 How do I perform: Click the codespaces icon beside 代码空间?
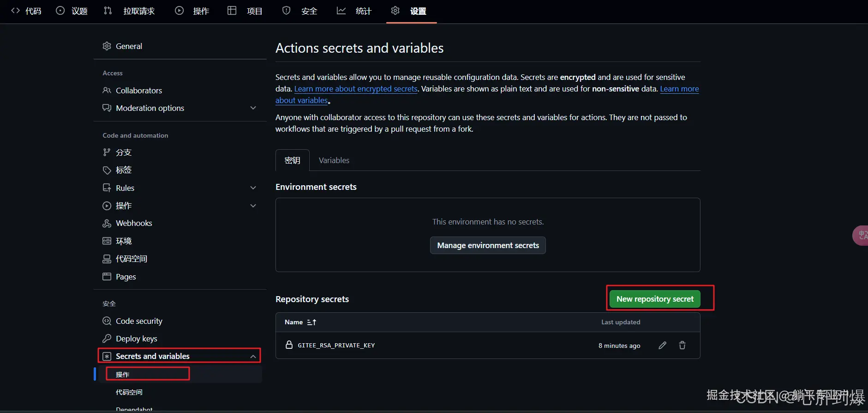107,259
